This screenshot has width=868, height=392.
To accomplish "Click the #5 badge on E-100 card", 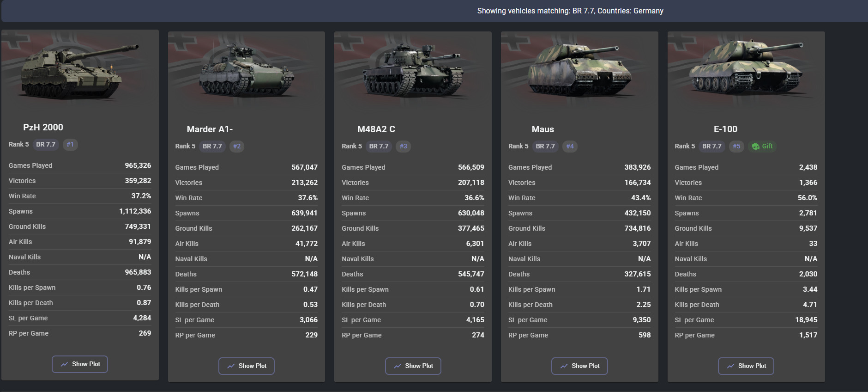I will pyautogui.click(x=736, y=147).
